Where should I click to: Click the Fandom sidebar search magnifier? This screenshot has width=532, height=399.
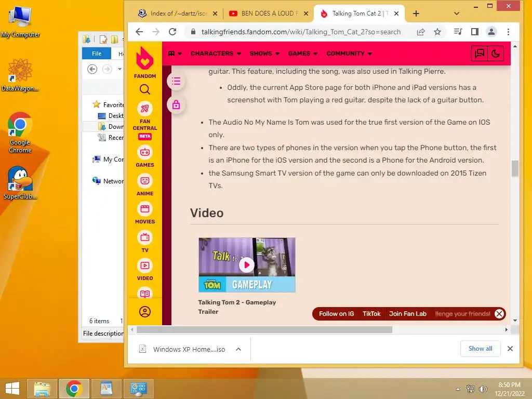pyautogui.click(x=145, y=89)
